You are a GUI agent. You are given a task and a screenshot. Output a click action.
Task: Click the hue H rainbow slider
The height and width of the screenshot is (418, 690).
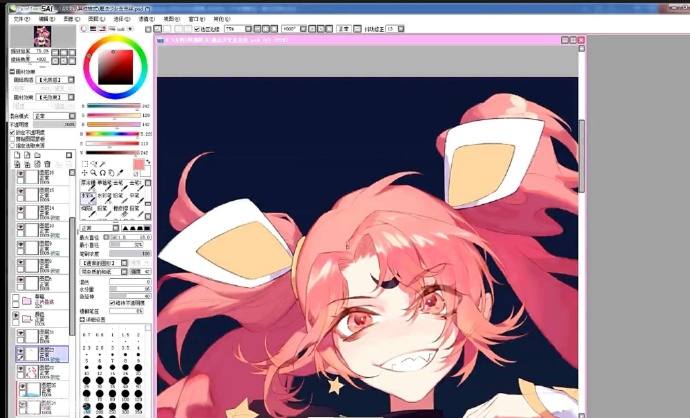(x=113, y=134)
